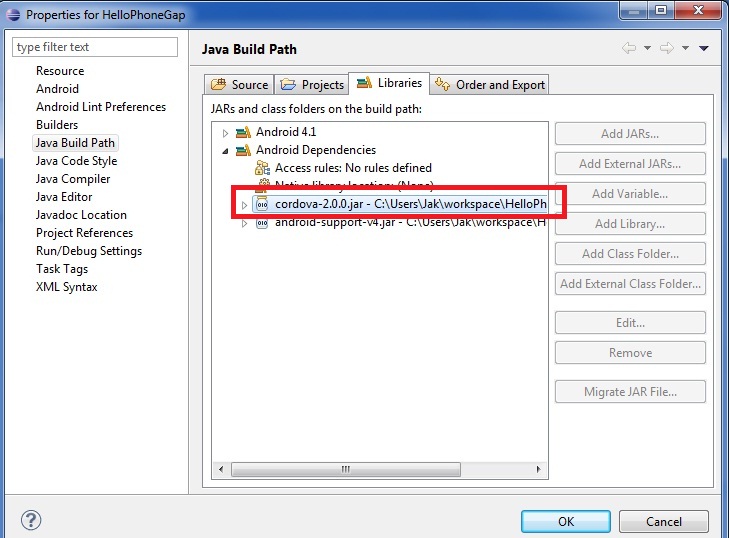Collapse the Android Dependencies node
Viewport: 729px width, 538px height.
pyautogui.click(x=225, y=150)
